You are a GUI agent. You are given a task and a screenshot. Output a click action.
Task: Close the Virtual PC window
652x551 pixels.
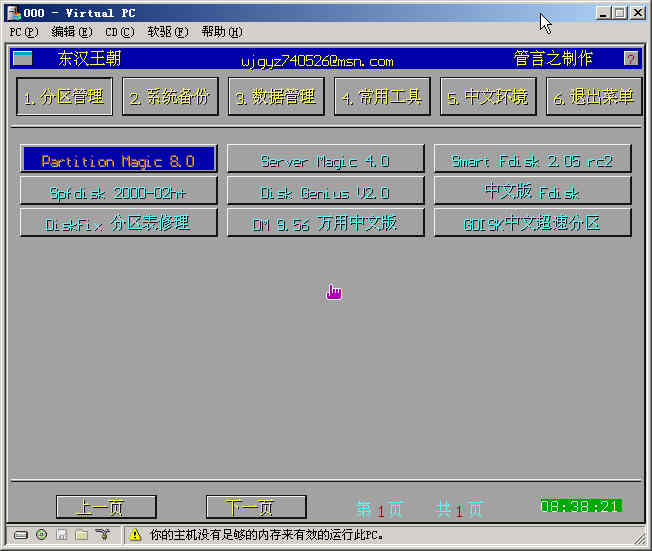click(x=638, y=13)
